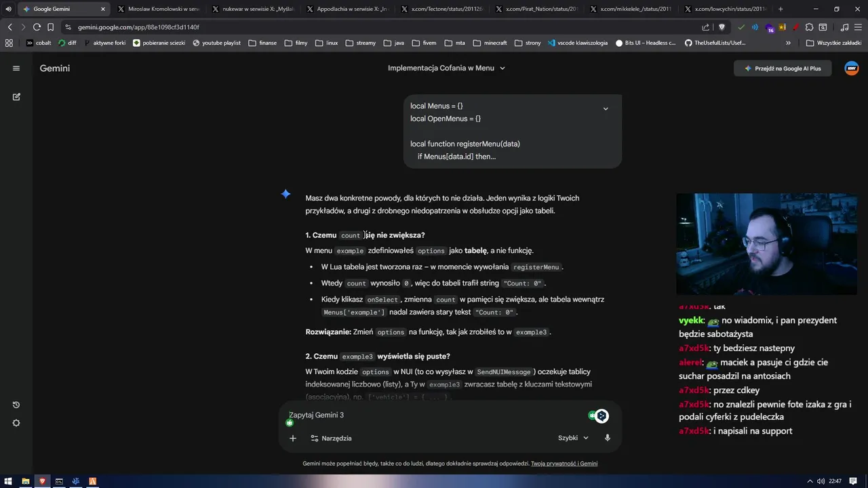868x488 pixels.
Task: Open the finanse bookmarks folder
Action: tap(262, 43)
